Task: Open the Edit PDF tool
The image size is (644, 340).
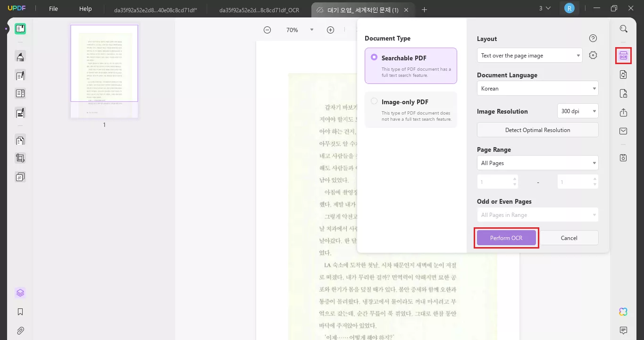Action: [20, 75]
